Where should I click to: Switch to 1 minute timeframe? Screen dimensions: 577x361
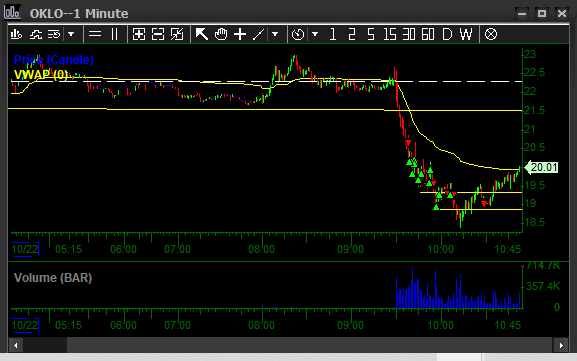[x=333, y=34]
